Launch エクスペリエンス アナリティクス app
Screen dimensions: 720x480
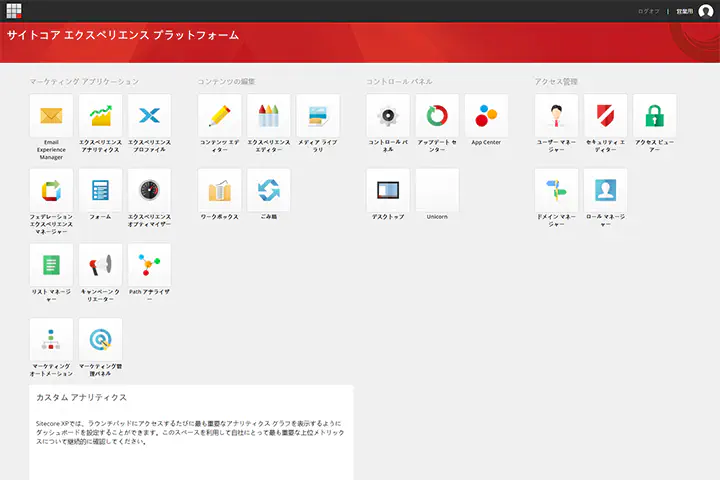point(100,116)
